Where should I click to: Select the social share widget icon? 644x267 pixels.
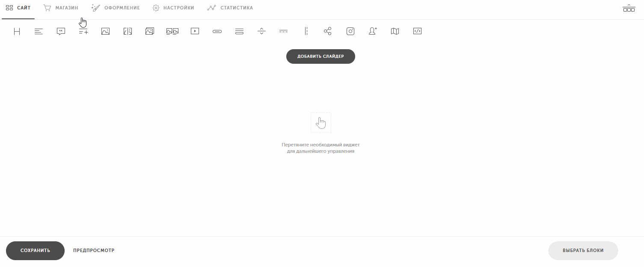tap(328, 31)
